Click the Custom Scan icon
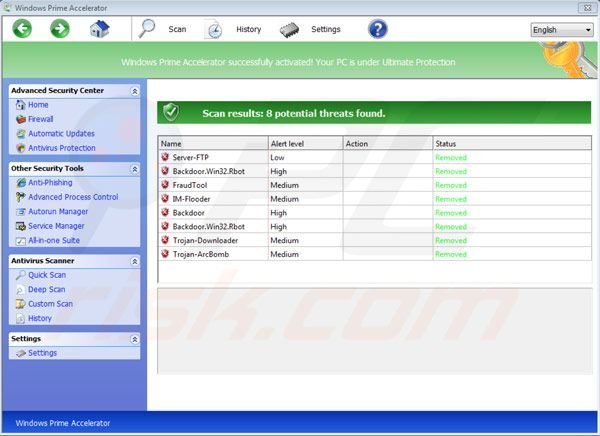 21,304
